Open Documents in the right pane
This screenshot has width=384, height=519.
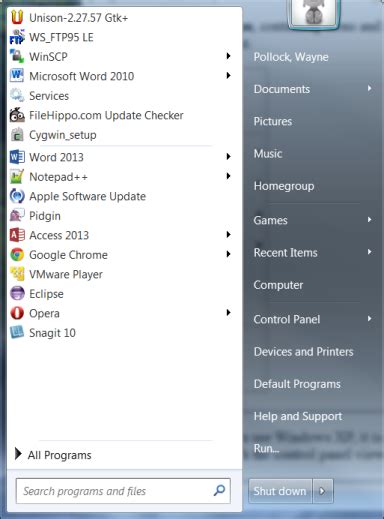click(282, 89)
